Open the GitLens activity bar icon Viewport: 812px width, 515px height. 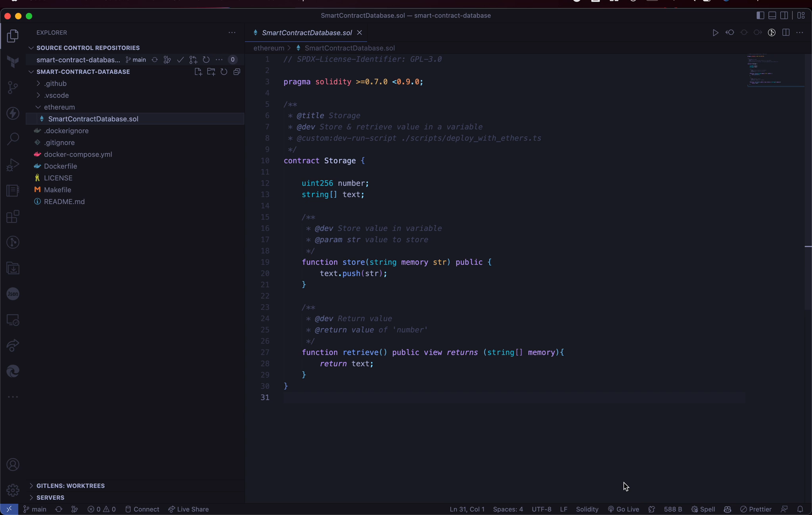click(x=13, y=242)
